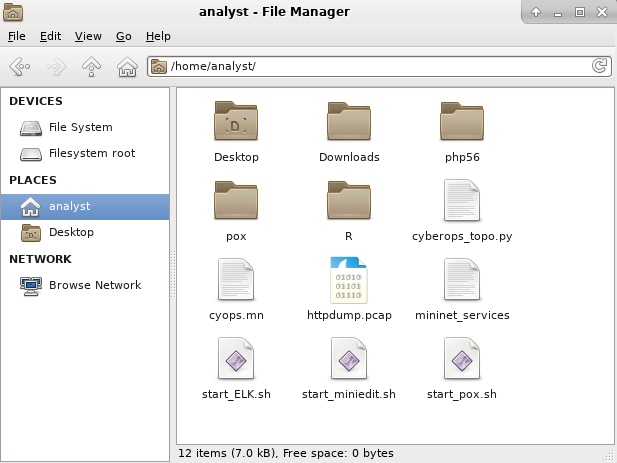
Task: Reload the current folder view
Action: point(599,66)
